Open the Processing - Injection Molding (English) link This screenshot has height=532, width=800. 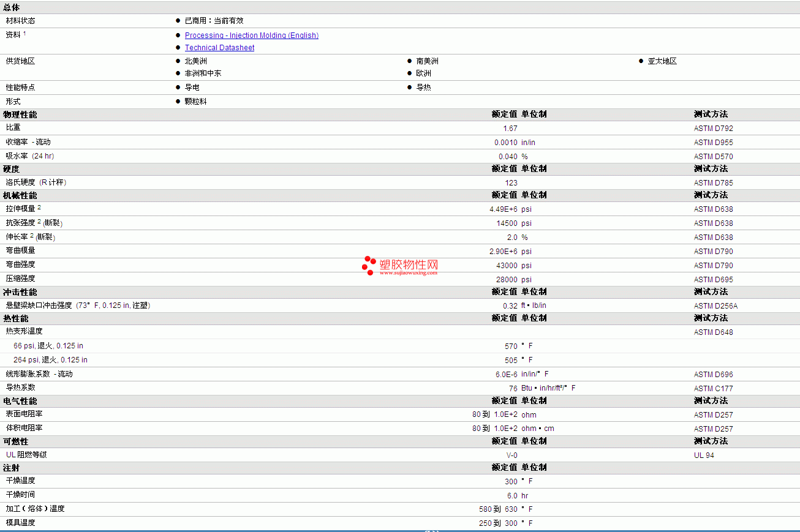252,36
